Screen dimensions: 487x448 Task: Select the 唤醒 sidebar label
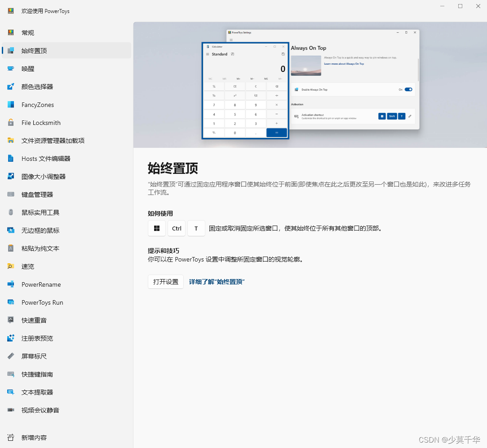pos(28,69)
